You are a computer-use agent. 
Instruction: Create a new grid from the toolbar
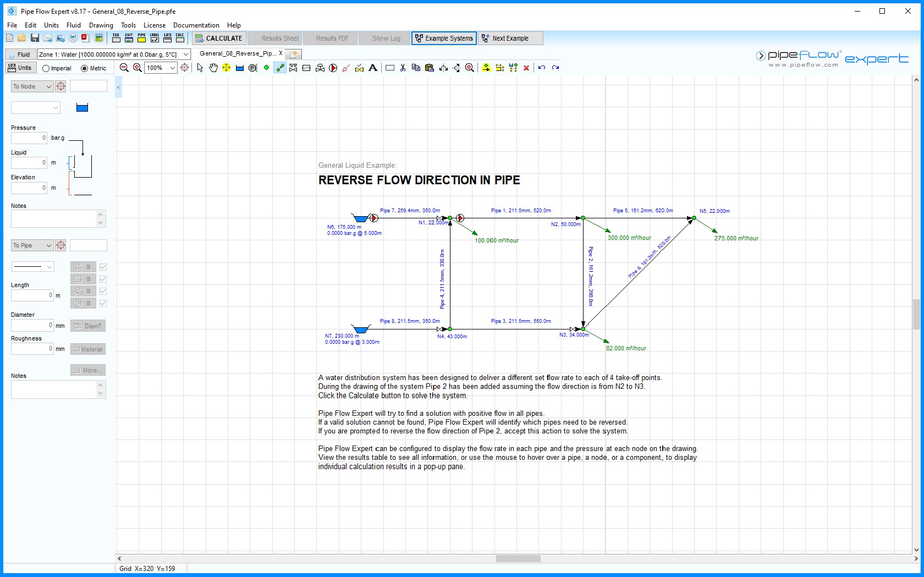coord(9,38)
